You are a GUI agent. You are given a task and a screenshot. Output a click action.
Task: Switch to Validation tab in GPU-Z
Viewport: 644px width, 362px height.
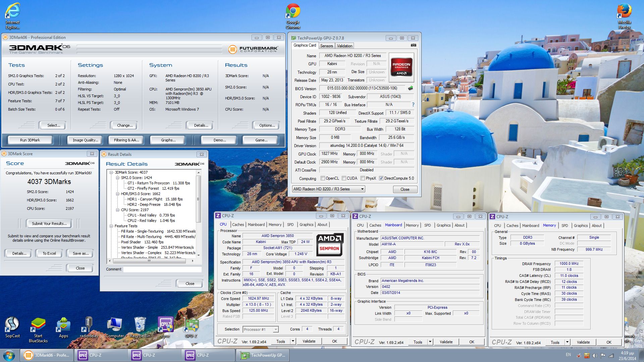pyautogui.click(x=344, y=46)
